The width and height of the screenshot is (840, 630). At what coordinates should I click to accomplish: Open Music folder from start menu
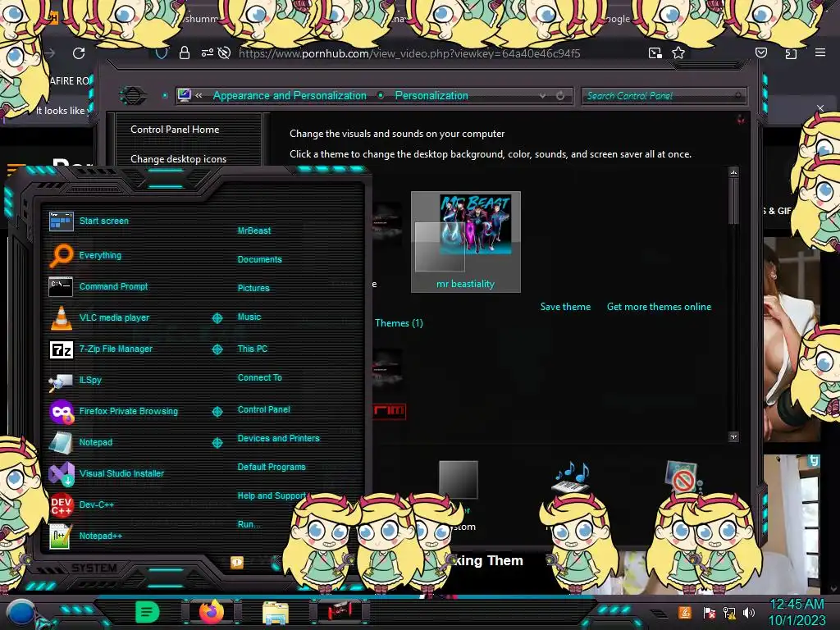(249, 317)
